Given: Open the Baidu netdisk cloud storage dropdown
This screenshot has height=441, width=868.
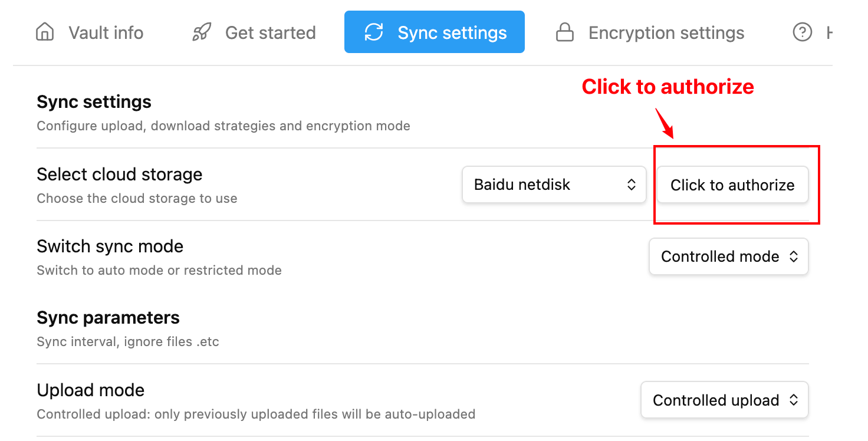Looking at the screenshot, I should [x=554, y=185].
